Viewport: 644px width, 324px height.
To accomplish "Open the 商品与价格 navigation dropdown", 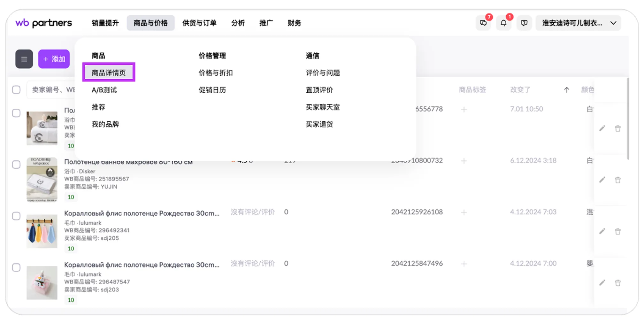I will point(150,23).
